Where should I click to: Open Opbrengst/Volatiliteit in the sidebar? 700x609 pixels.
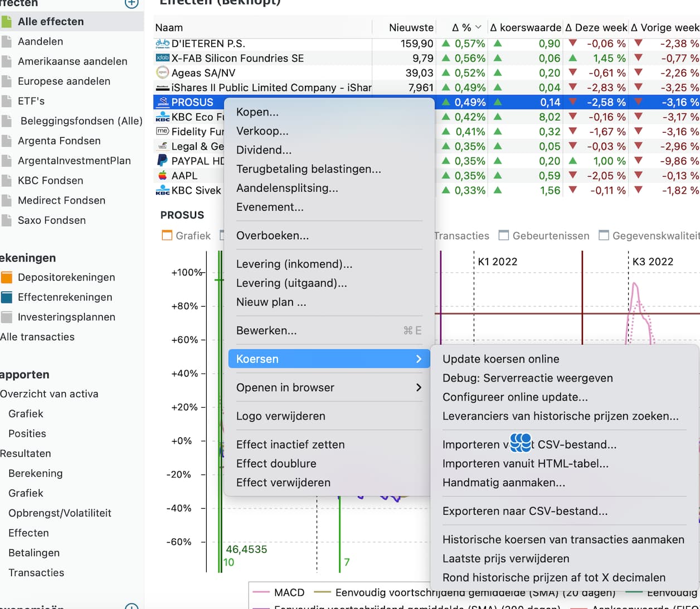[60, 513]
